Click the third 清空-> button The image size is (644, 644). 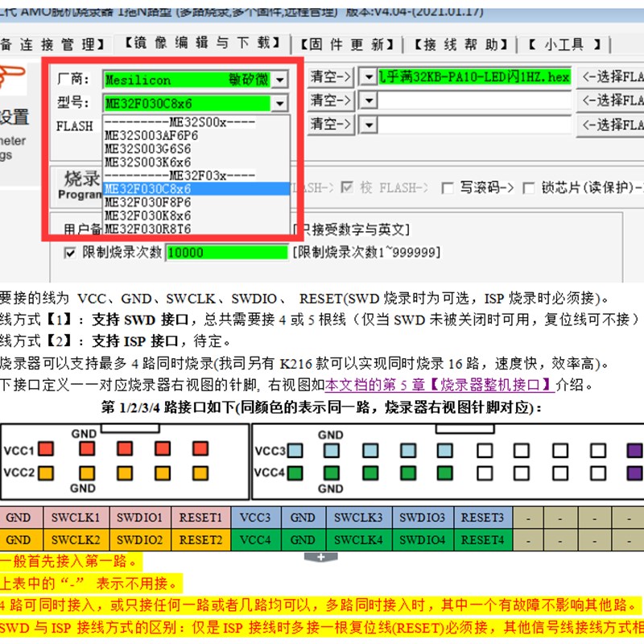(x=330, y=124)
